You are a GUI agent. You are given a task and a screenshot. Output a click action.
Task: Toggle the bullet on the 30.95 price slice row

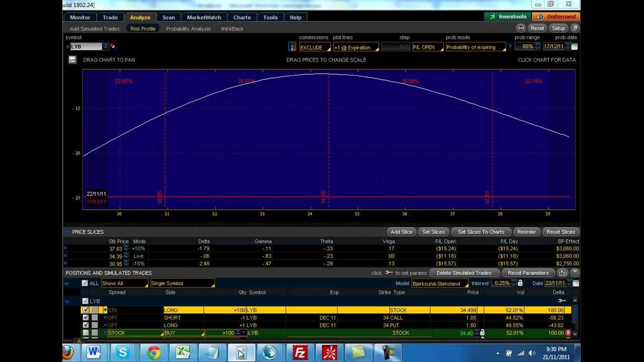pos(65,263)
